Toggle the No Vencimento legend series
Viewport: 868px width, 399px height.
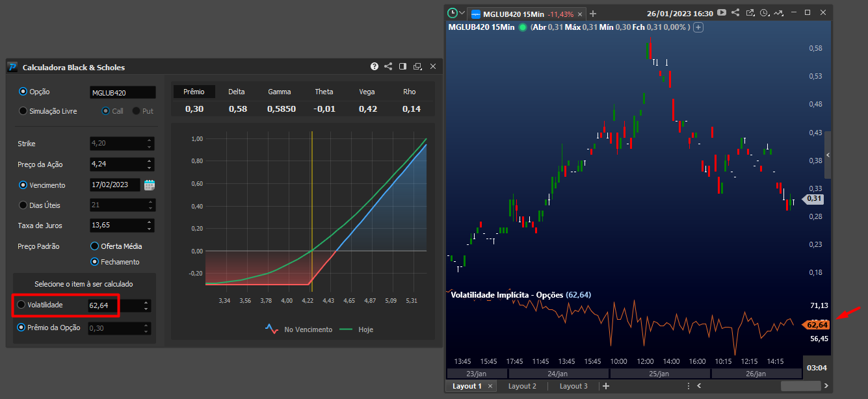click(298, 329)
